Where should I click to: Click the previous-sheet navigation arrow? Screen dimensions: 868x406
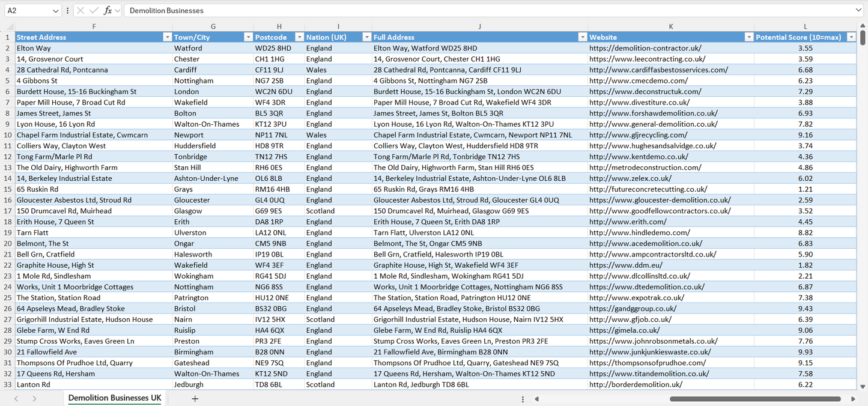click(x=16, y=398)
